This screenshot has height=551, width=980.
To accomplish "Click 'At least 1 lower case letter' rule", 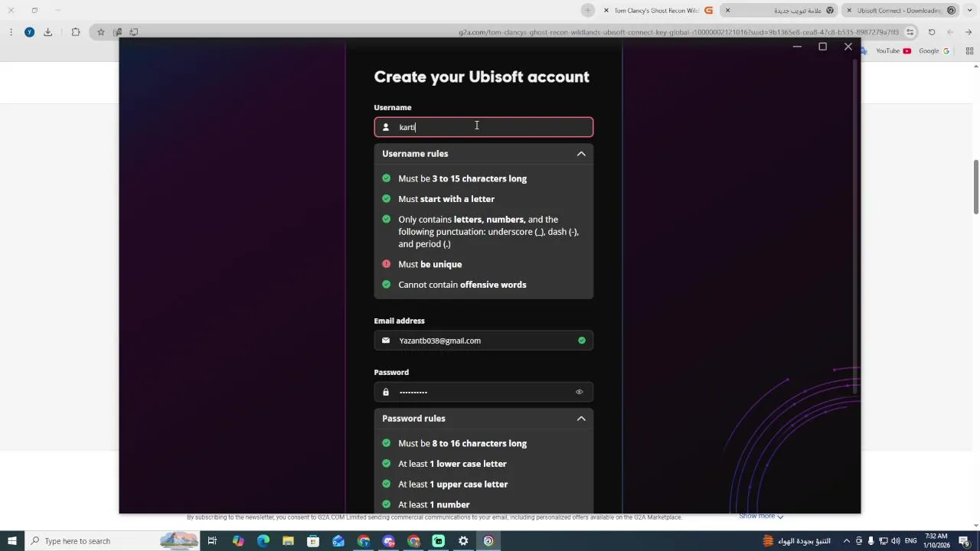I will pyautogui.click(x=452, y=464).
